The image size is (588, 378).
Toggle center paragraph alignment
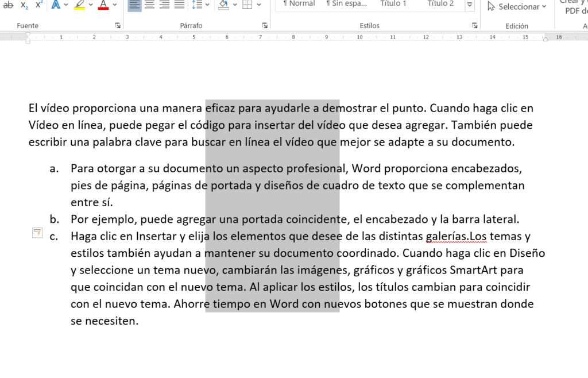coord(149,5)
